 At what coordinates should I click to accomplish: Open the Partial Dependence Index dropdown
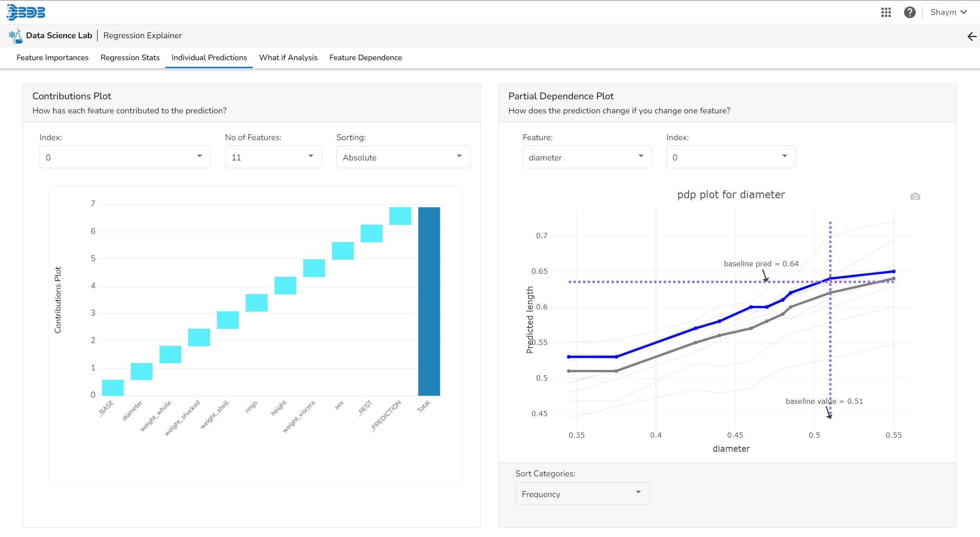pyautogui.click(x=730, y=157)
